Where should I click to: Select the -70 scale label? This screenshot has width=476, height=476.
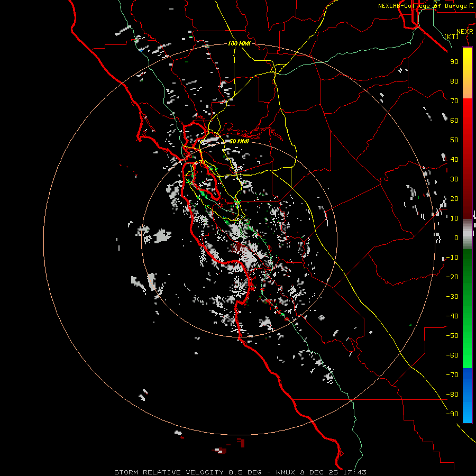pyautogui.click(x=452, y=375)
